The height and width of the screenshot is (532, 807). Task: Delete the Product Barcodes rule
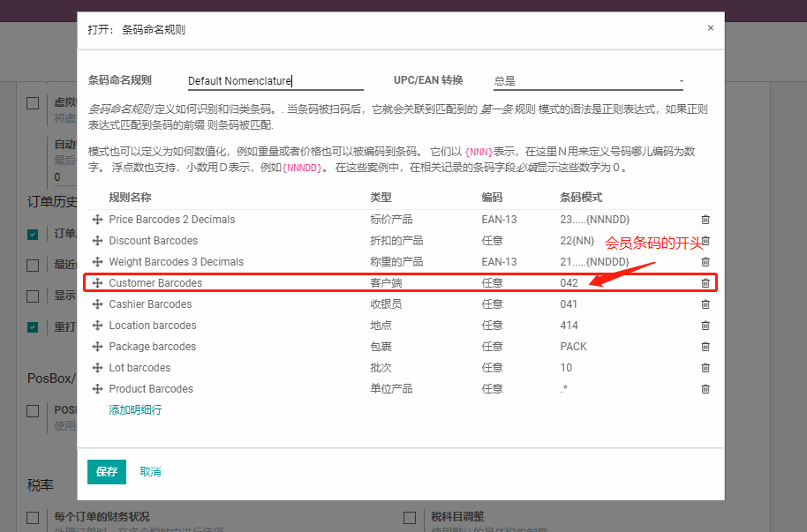point(705,389)
